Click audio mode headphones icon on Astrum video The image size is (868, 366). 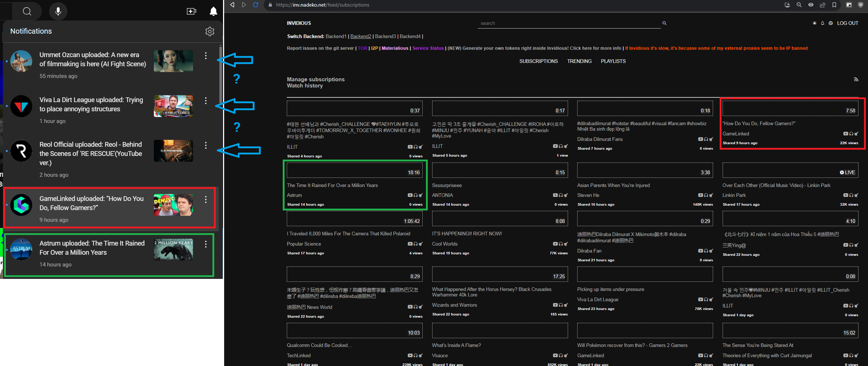point(415,195)
